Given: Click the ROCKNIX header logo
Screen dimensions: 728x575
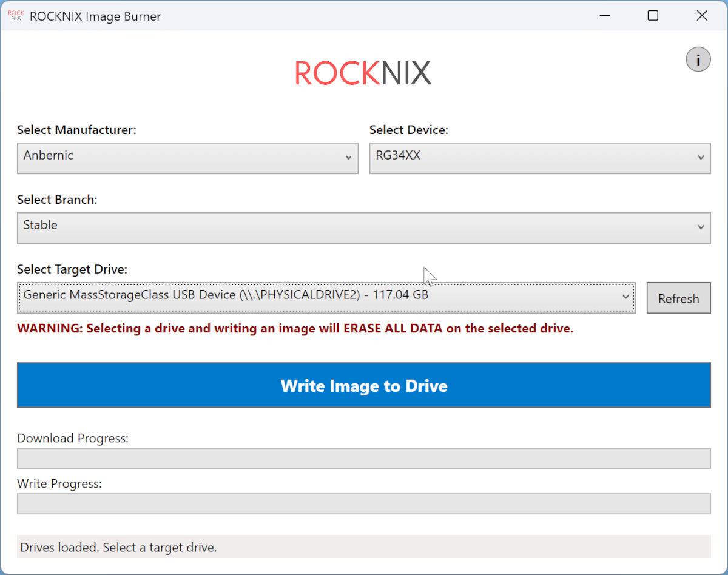Looking at the screenshot, I should 363,72.
